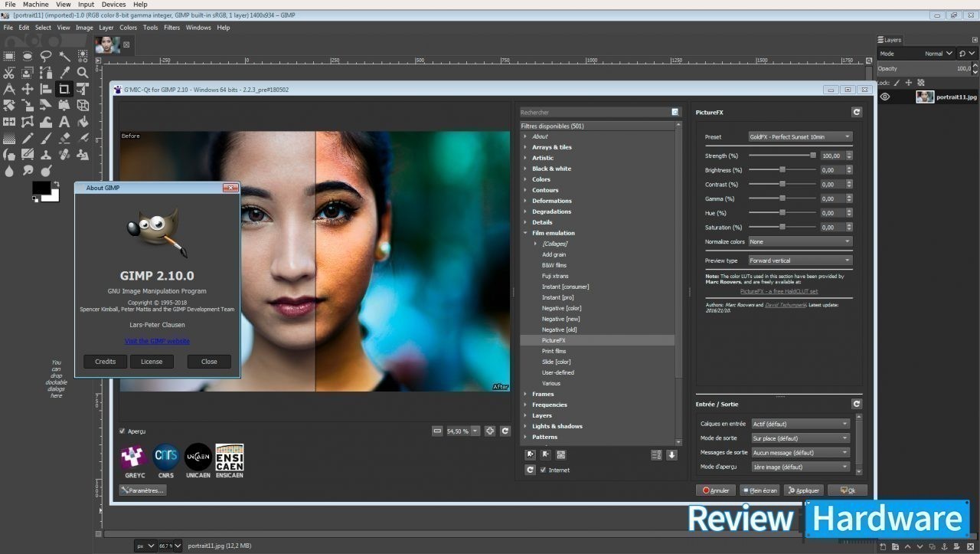The width and height of the screenshot is (980, 554).
Task: Open the Normalize colors dropdown
Action: click(x=800, y=241)
